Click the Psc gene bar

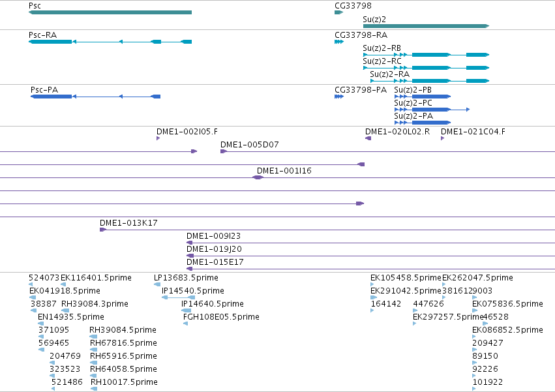pos(110,12)
